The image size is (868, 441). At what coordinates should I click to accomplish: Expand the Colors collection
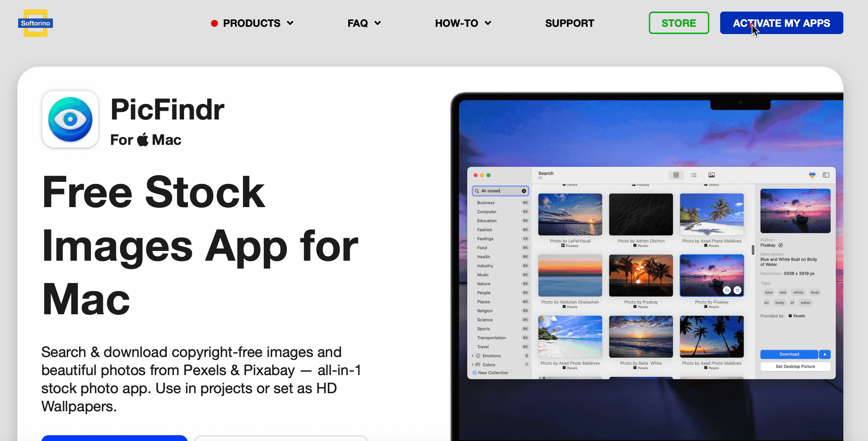pos(473,365)
